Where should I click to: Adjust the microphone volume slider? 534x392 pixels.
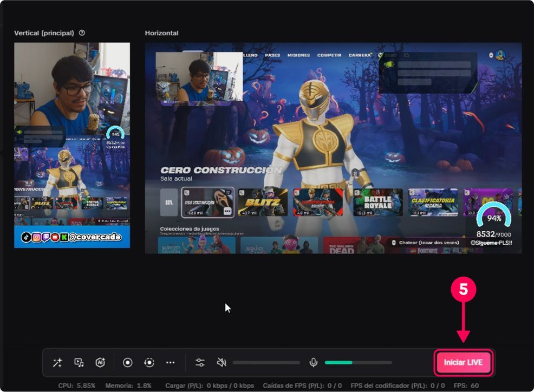coord(359,363)
